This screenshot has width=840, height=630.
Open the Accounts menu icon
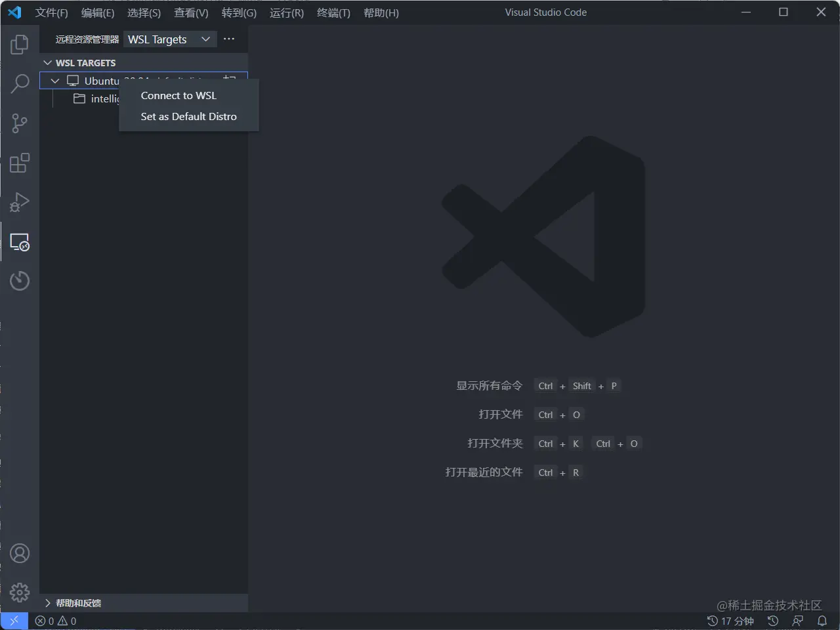[20, 554]
